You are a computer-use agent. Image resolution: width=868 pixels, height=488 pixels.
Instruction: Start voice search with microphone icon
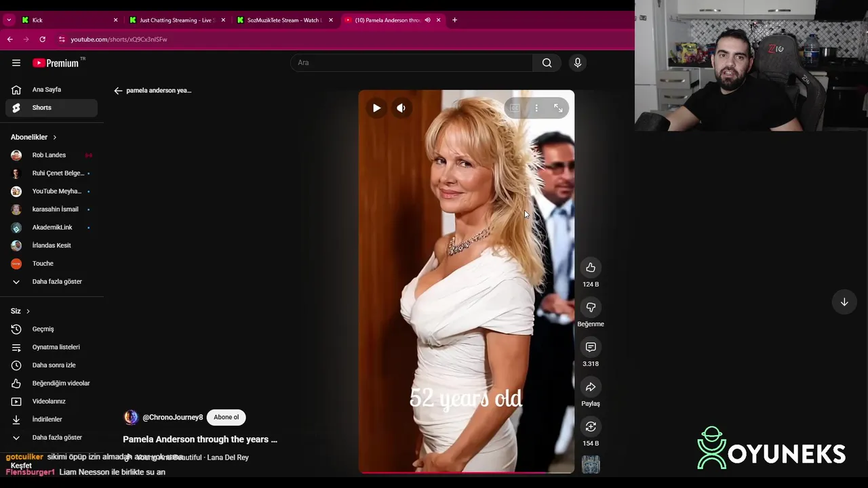[578, 63]
